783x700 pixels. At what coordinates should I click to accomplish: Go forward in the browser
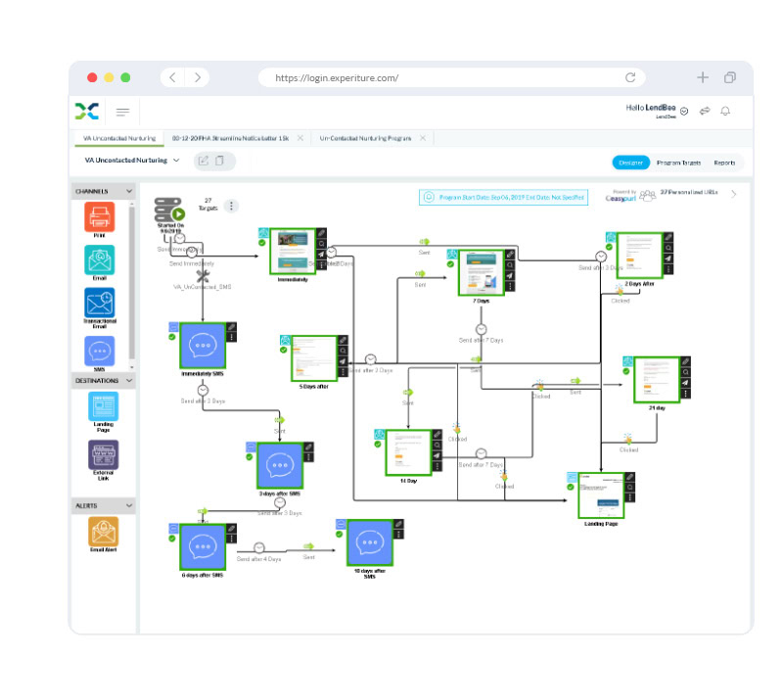[x=198, y=77]
